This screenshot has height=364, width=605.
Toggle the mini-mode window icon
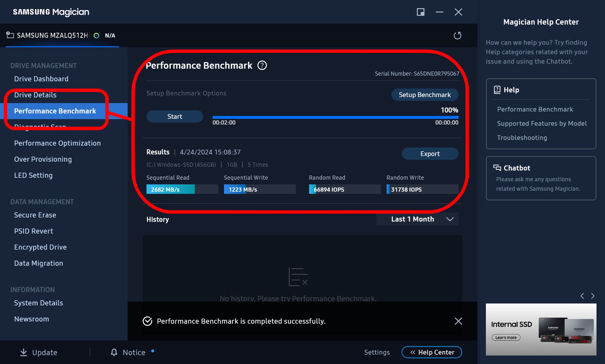coord(421,12)
